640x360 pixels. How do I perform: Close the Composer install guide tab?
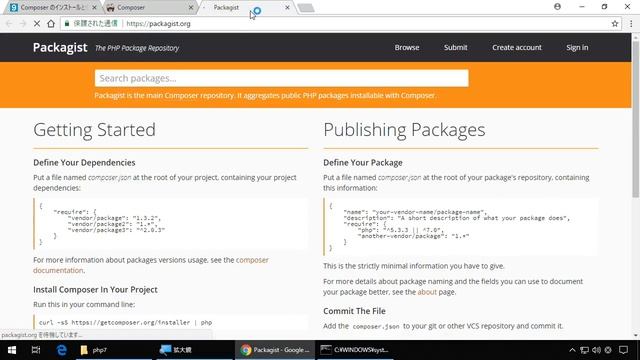[94, 7]
